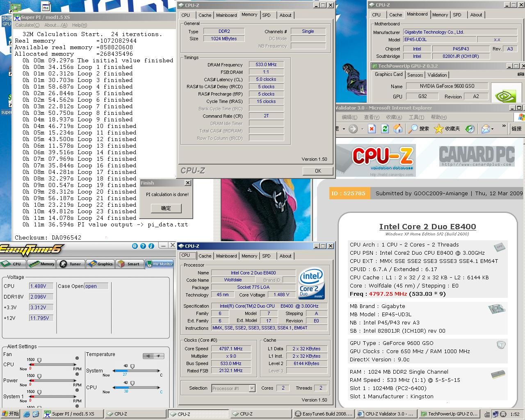
Task: Open EasyTune6 CPU tab
Action: (x=12, y=264)
